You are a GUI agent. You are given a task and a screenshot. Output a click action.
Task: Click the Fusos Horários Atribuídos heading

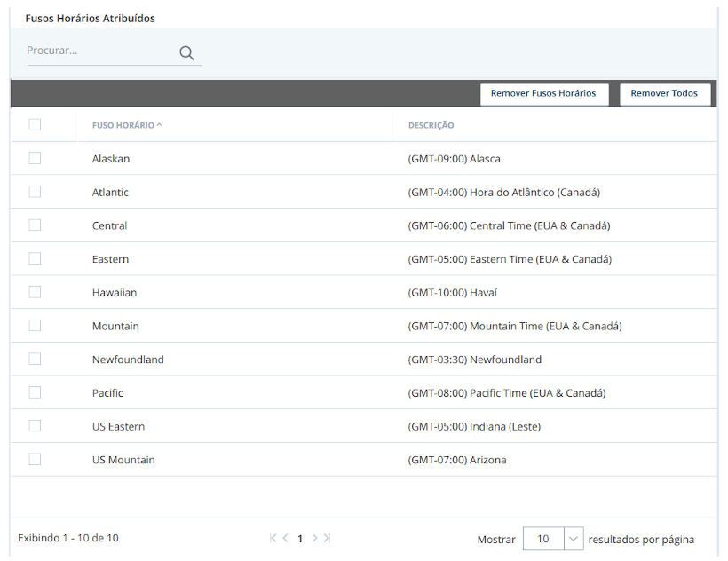90,18
